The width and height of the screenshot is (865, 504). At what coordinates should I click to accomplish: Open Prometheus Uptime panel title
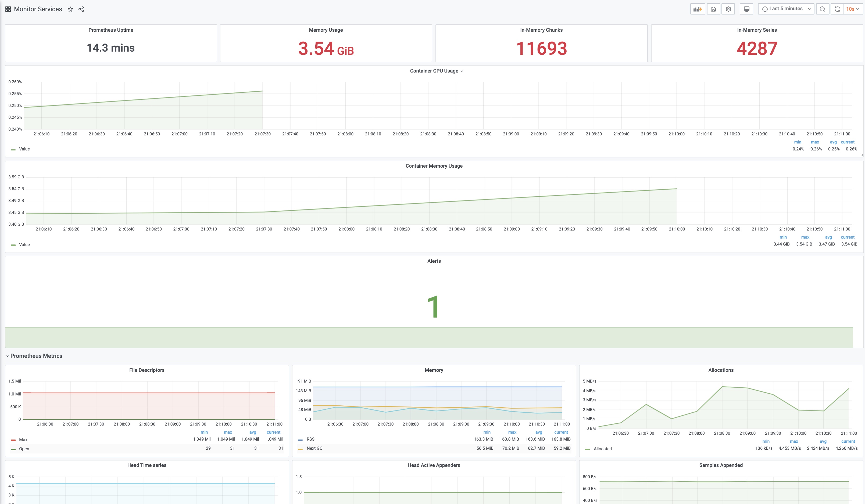point(111,30)
